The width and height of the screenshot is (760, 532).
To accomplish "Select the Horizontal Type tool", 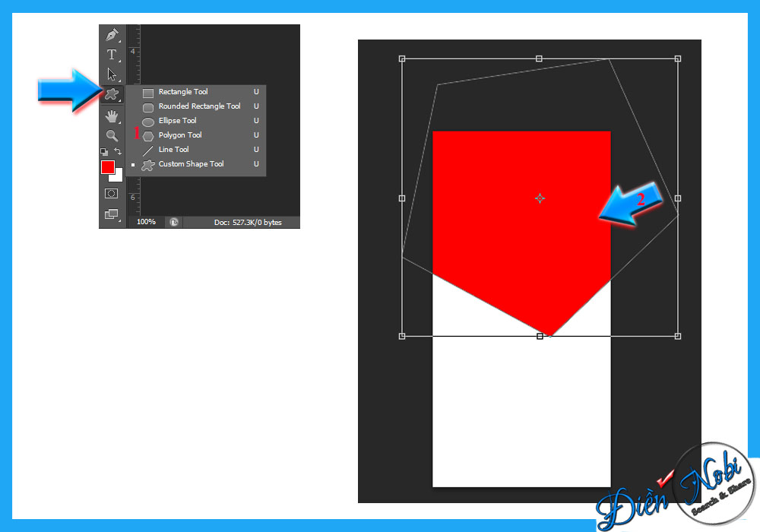I will (112, 54).
